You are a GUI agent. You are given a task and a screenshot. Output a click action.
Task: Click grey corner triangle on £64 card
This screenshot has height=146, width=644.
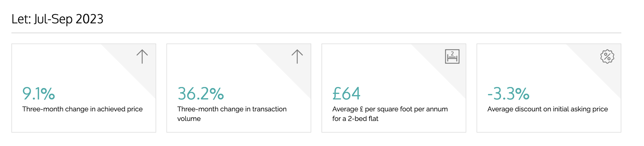pos(448,62)
